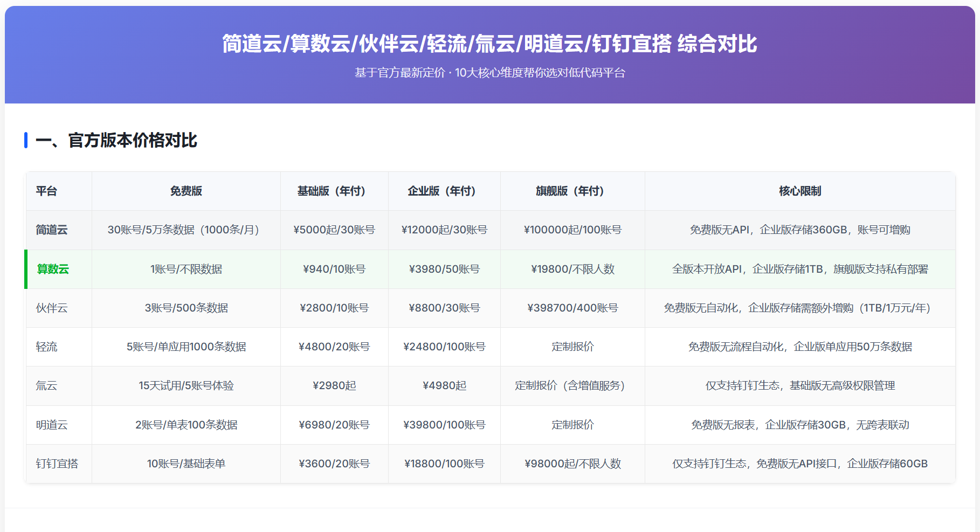Click 算数云 basic price ¥940/10账号

point(334,269)
